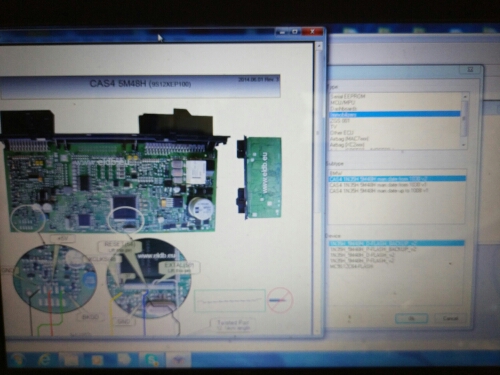Click the Cancel button in the dialog
Viewport: 500px width, 375px height.
tap(450, 318)
